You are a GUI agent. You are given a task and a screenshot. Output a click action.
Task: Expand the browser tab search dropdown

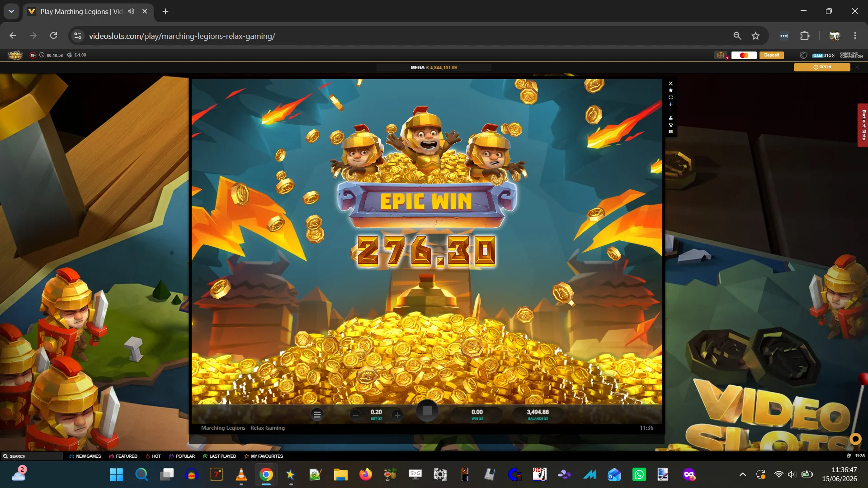click(11, 11)
